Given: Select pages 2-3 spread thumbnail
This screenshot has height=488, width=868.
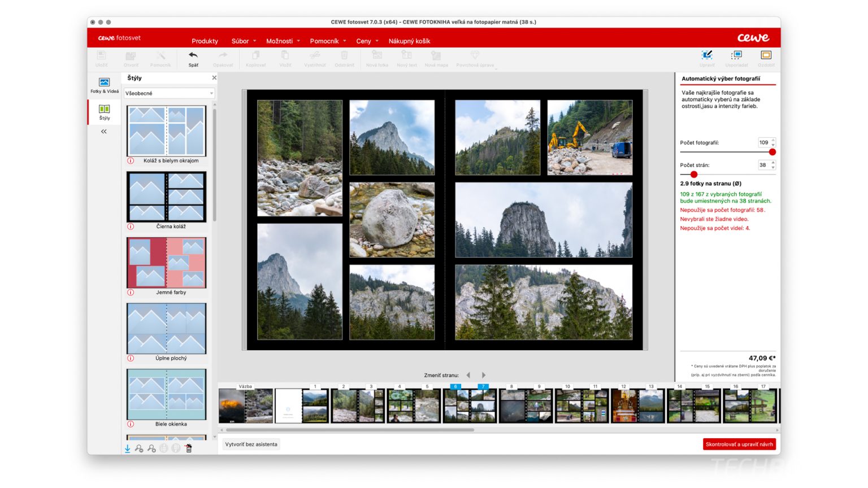Looking at the screenshot, I should click(358, 406).
